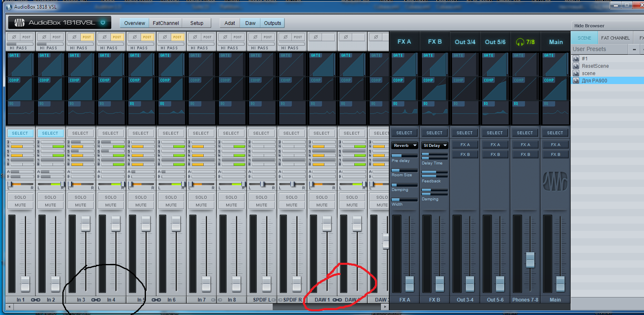The width and height of the screenshot is (644, 315).
Task: Open the EQ graph on the In 6 channel
Action: point(172,113)
